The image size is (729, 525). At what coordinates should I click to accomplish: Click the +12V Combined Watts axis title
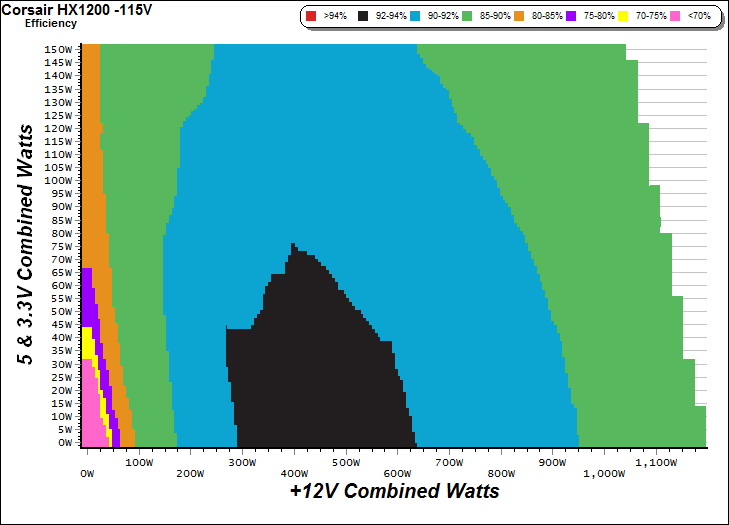tap(394, 492)
